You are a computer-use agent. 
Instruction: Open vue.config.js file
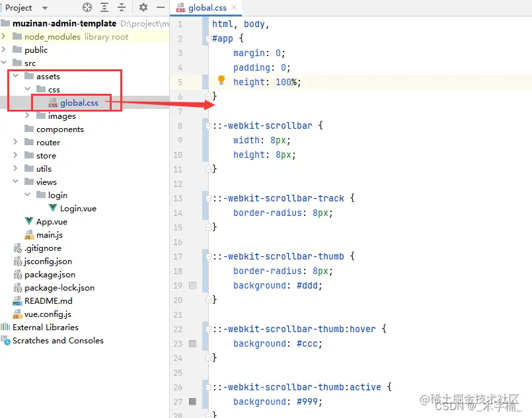48,314
